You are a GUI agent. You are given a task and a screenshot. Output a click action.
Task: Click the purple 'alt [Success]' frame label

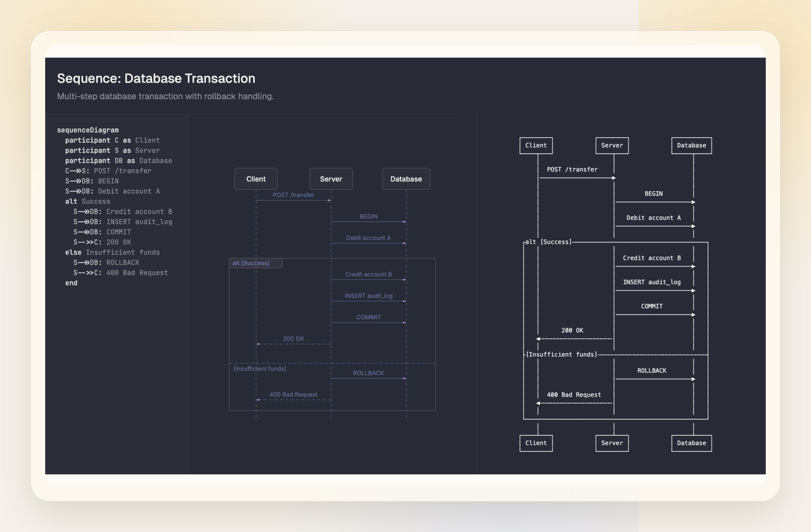tap(251, 263)
